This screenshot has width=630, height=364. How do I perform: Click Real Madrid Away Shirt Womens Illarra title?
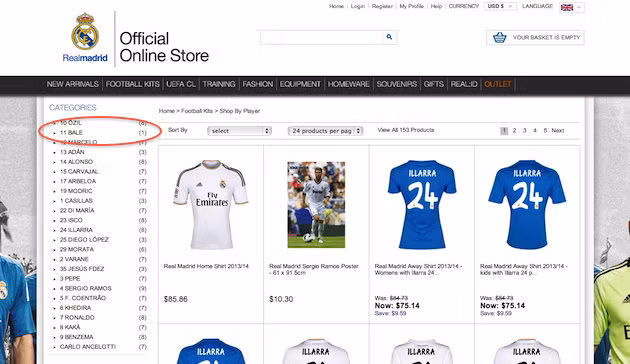tap(418, 269)
